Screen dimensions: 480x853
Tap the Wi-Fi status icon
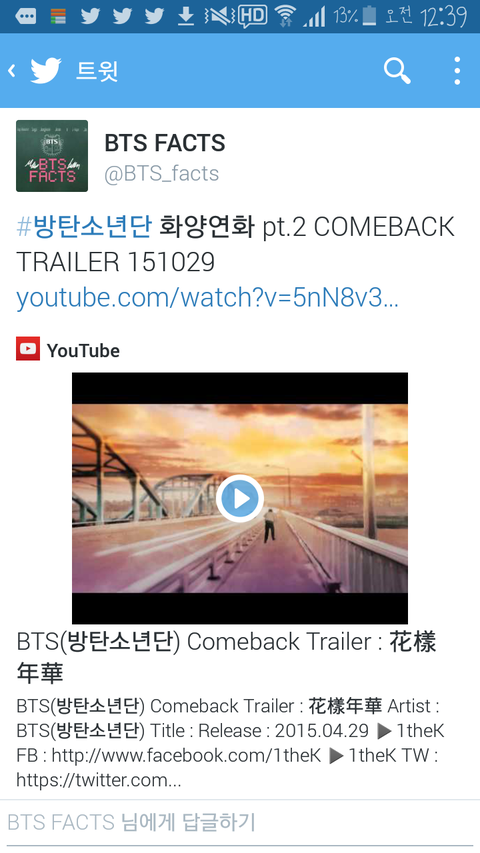tap(285, 16)
